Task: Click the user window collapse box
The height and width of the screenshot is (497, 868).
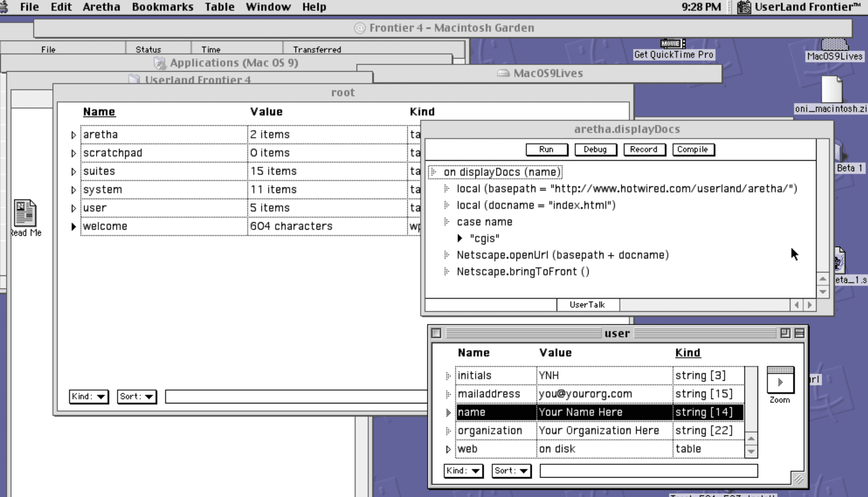Action: (800, 333)
